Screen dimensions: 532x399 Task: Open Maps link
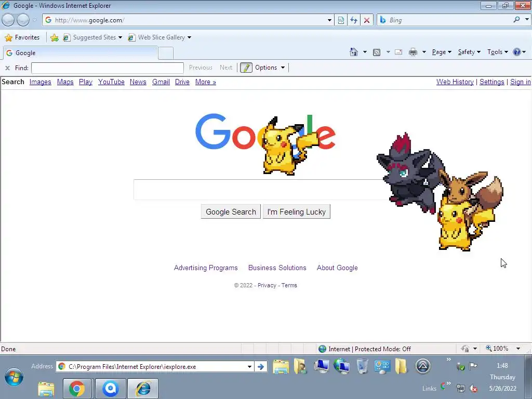click(65, 82)
